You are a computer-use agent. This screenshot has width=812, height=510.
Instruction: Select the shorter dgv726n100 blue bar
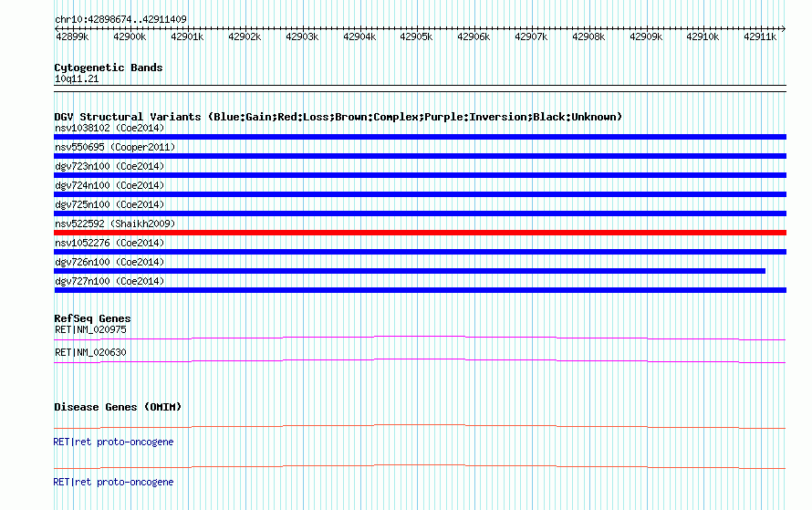coord(410,271)
